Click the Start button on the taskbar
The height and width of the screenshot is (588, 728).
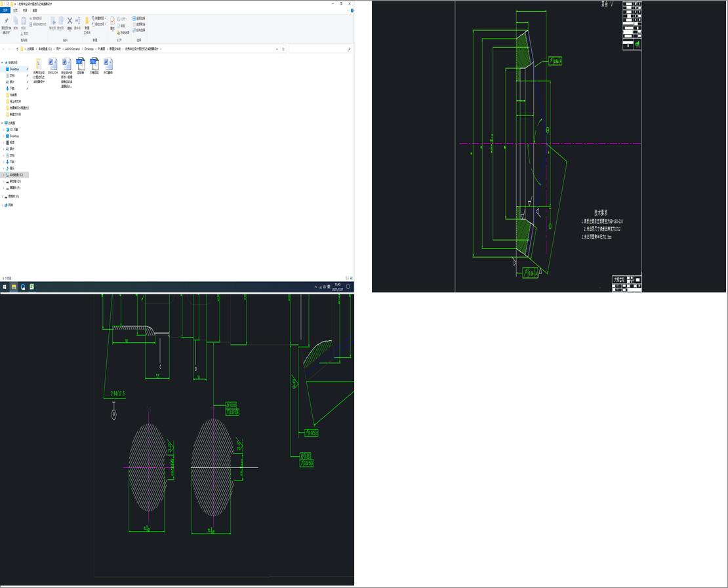pyautogui.click(x=4, y=286)
